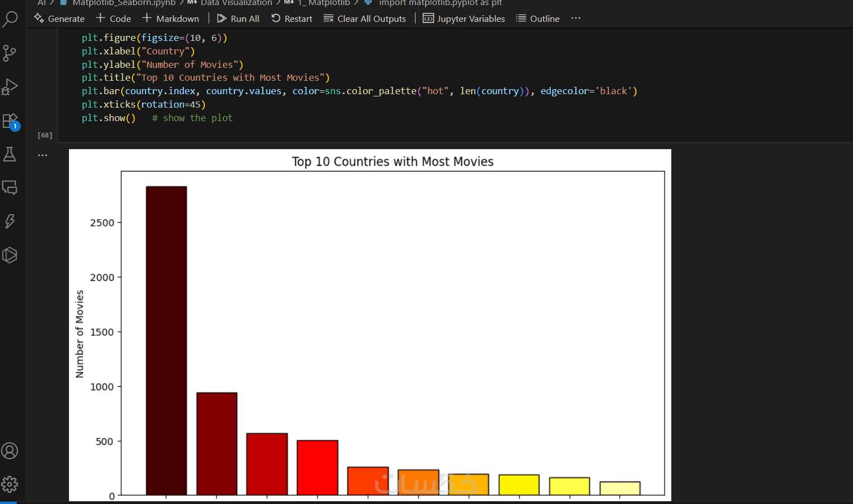Open more notebook toolbar actions
853x504 pixels.
pos(576,19)
